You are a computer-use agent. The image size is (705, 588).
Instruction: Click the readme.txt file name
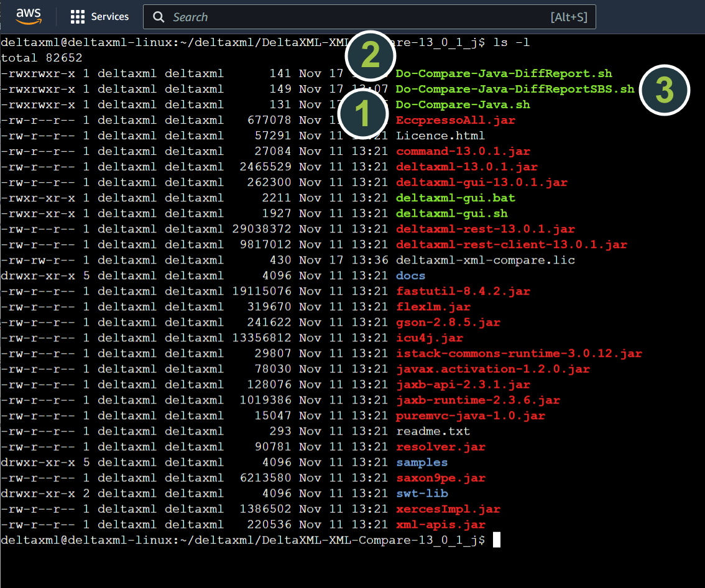point(433,431)
